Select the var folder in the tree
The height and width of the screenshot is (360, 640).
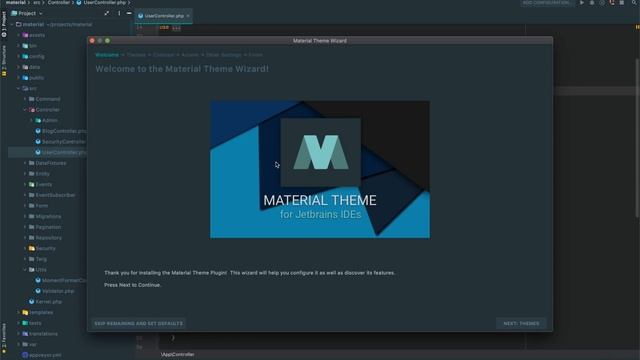click(x=29, y=344)
